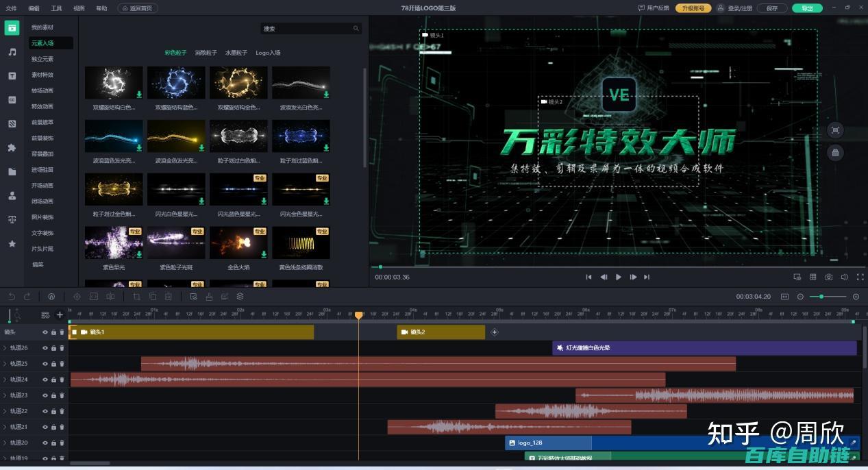Switch to the Logo入场 tab
Screen dimensions: 868x470
(268, 53)
